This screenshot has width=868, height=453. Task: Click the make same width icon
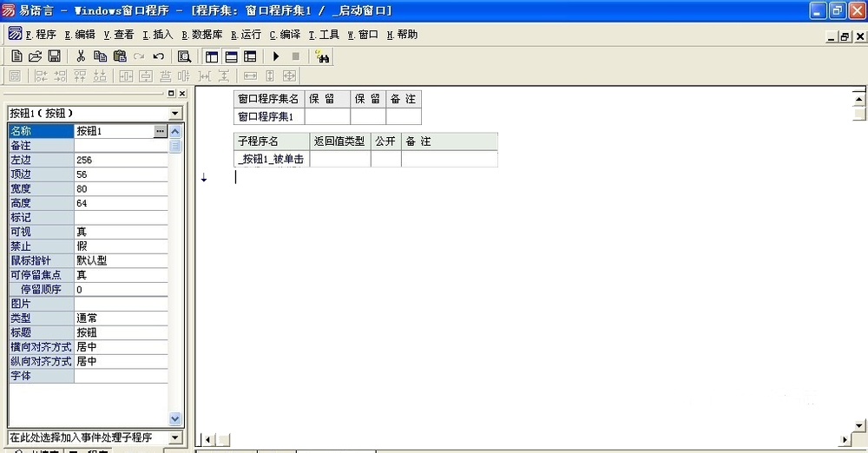click(x=250, y=75)
